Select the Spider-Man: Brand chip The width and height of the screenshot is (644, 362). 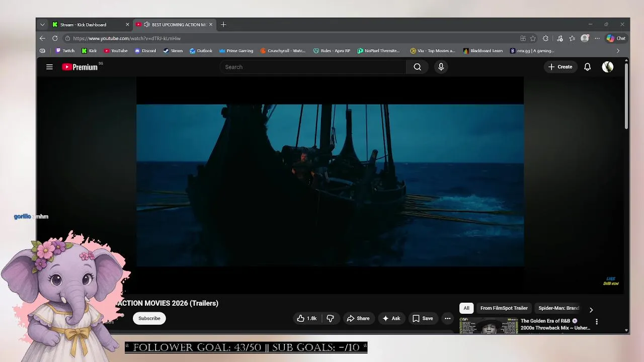tap(558, 308)
